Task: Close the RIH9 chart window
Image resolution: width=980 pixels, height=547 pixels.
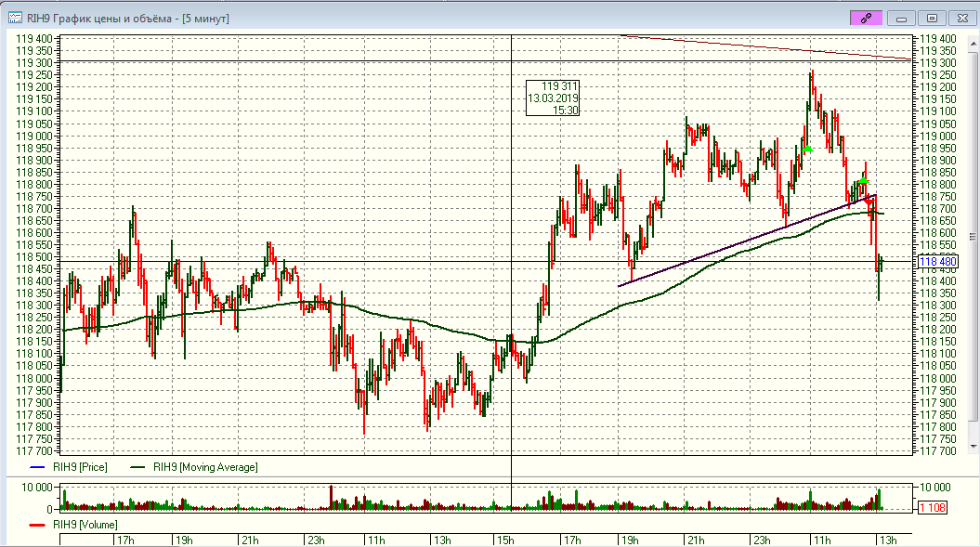Action: [x=962, y=17]
